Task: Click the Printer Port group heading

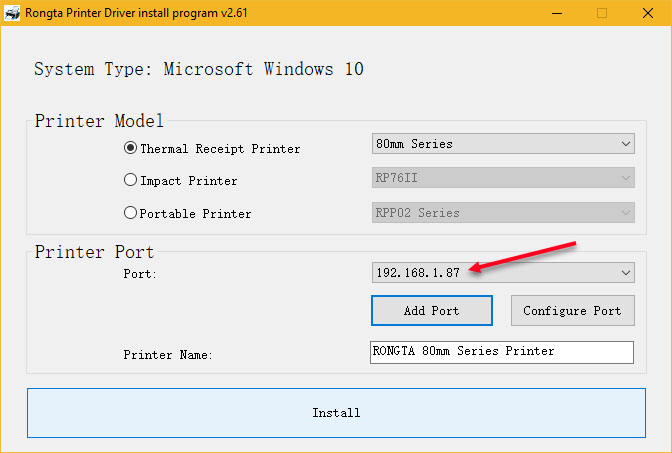Action: [94, 251]
